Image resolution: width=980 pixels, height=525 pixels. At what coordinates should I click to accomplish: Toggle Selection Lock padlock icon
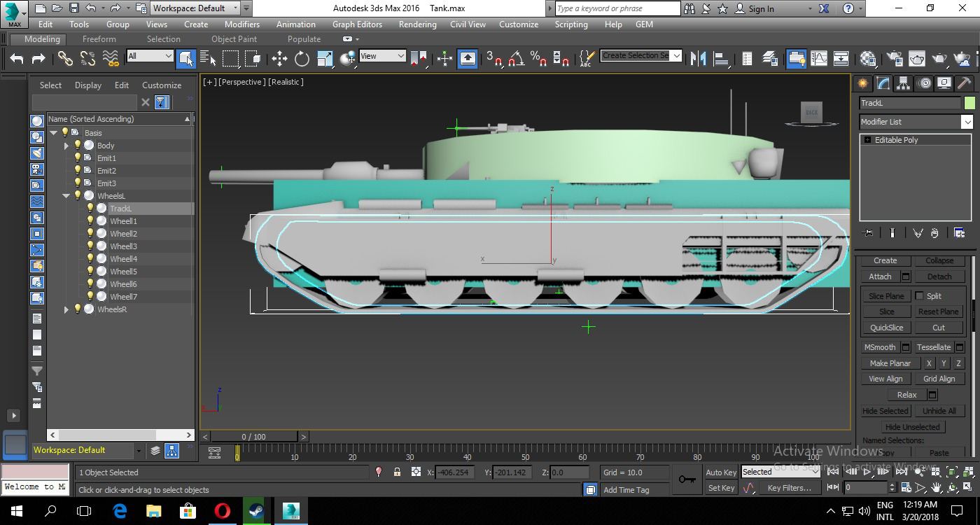[397, 472]
